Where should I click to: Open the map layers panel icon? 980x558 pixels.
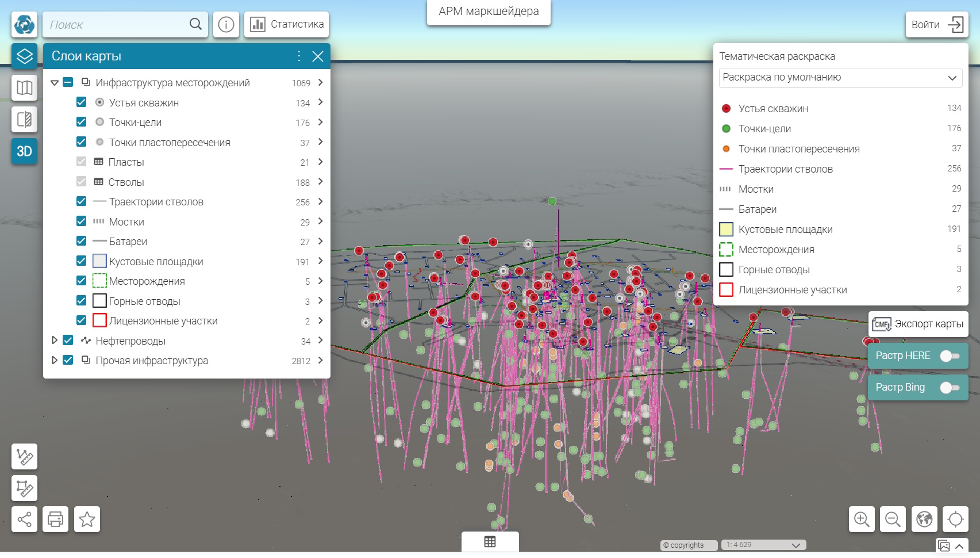[24, 56]
